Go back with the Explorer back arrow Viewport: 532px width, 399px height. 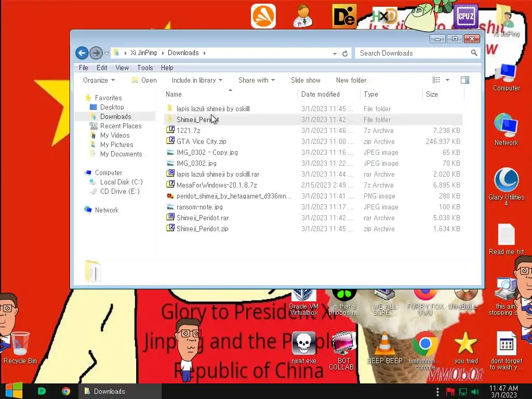click(x=82, y=53)
